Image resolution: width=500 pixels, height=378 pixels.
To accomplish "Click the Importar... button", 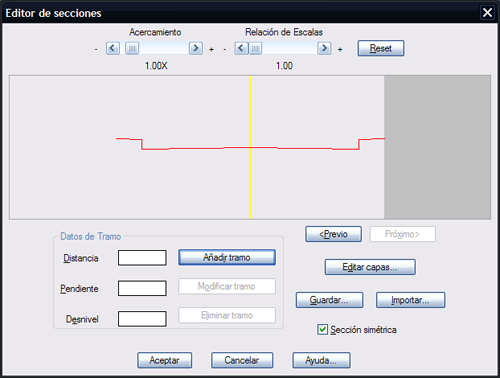I will tap(410, 300).
